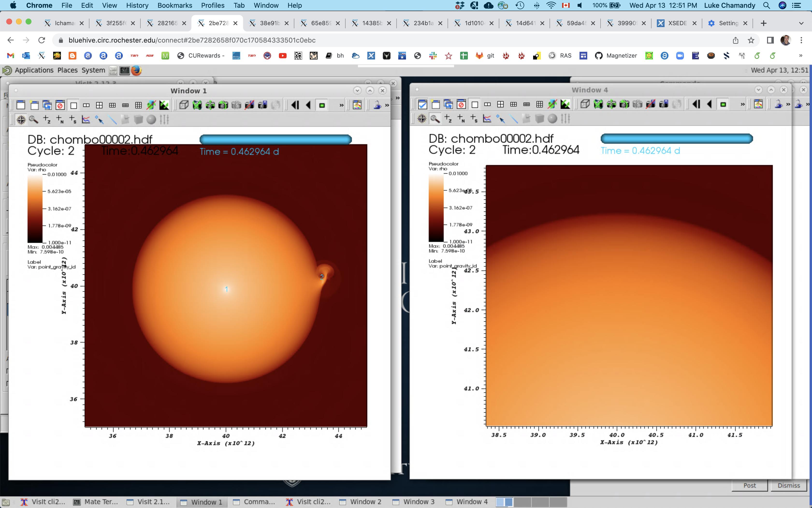Reset view camera icon in Window 4
This screenshot has height=508, width=812.
[x=598, y=104]
